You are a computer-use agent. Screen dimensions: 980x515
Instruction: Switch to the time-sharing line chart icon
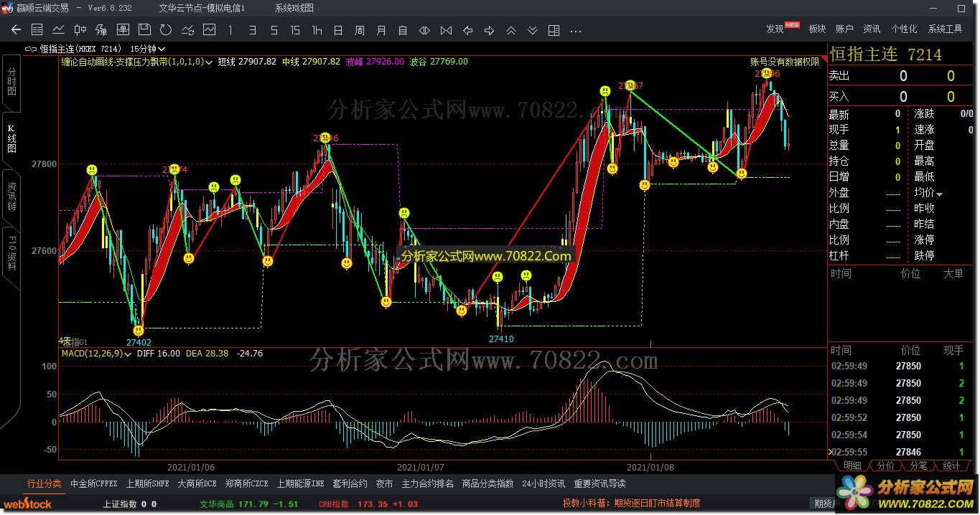(59, 30)
